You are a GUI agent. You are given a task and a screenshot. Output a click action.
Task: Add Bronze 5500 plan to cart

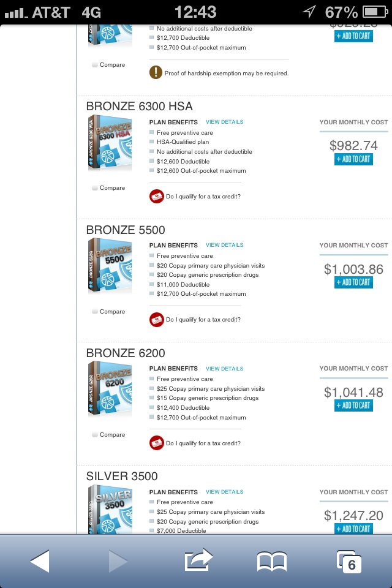[353, 282]
